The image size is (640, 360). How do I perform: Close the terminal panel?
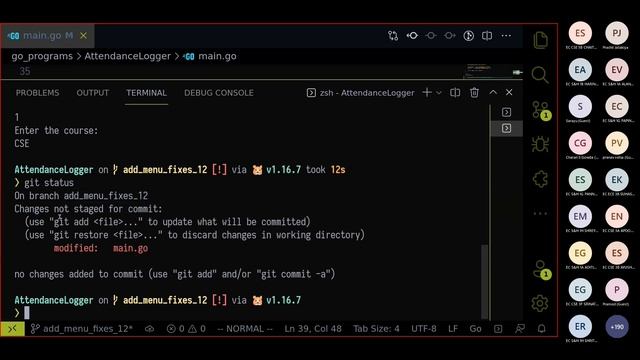pyautogui.click(x=509, y=92)
